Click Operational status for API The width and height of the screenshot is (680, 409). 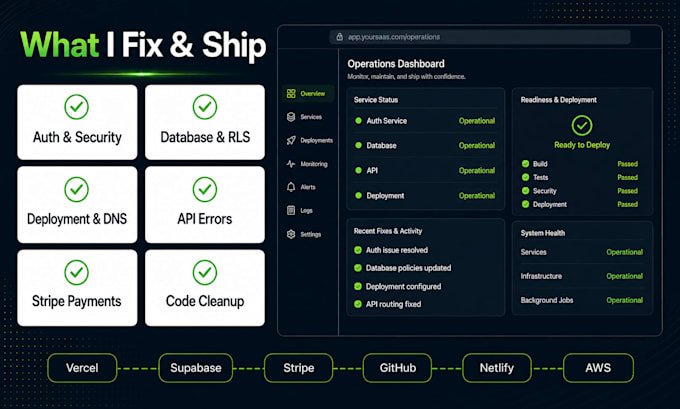477,171
